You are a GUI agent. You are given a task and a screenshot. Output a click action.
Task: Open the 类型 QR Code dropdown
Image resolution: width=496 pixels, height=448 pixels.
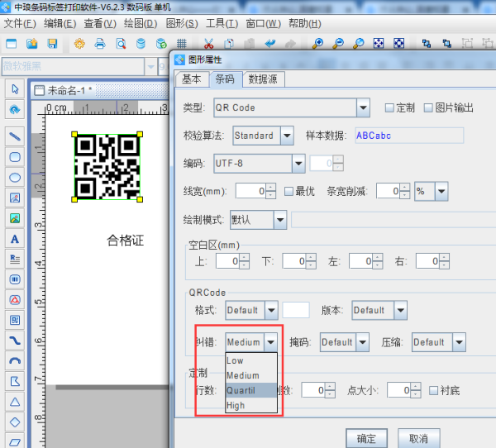[x=362, y=107]
